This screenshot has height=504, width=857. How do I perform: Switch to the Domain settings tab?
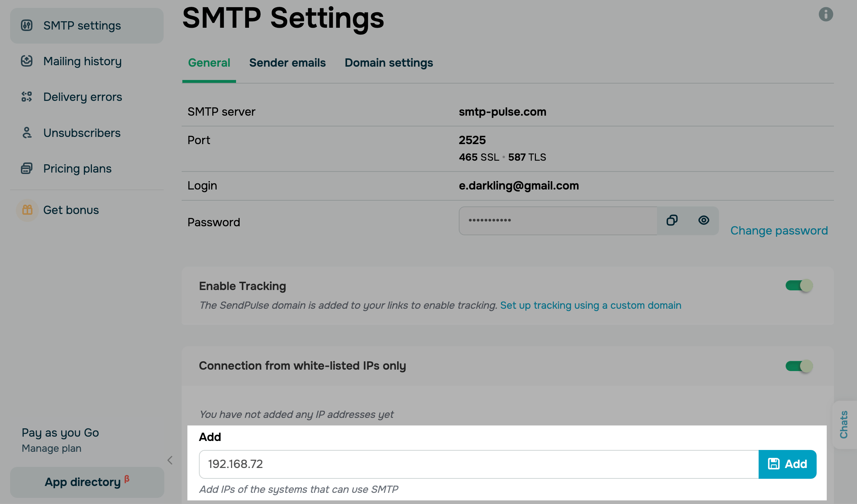click(x=388, y=63)
